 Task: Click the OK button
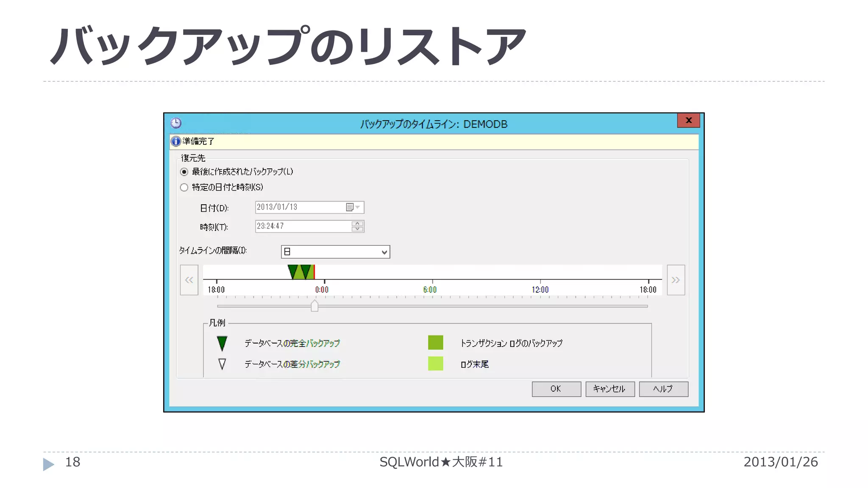tap(556, 389)
